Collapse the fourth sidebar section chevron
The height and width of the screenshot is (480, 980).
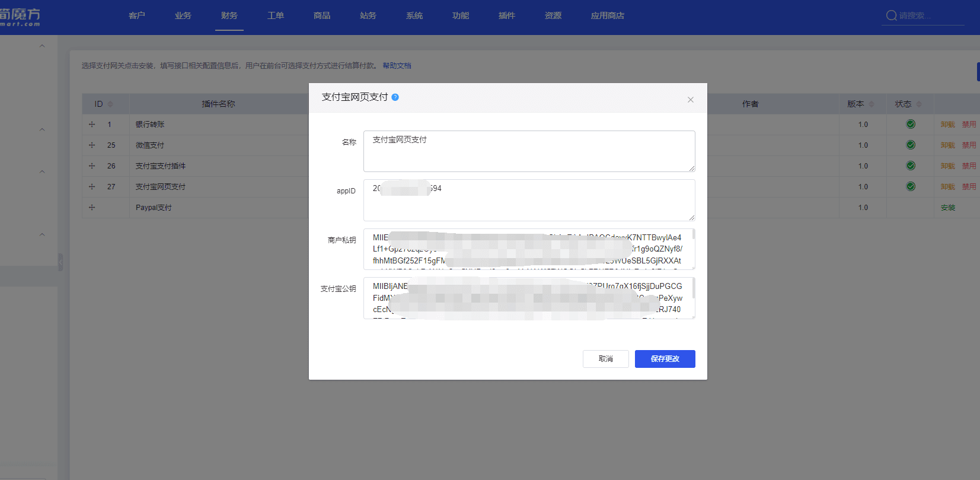tap(42, 234)
